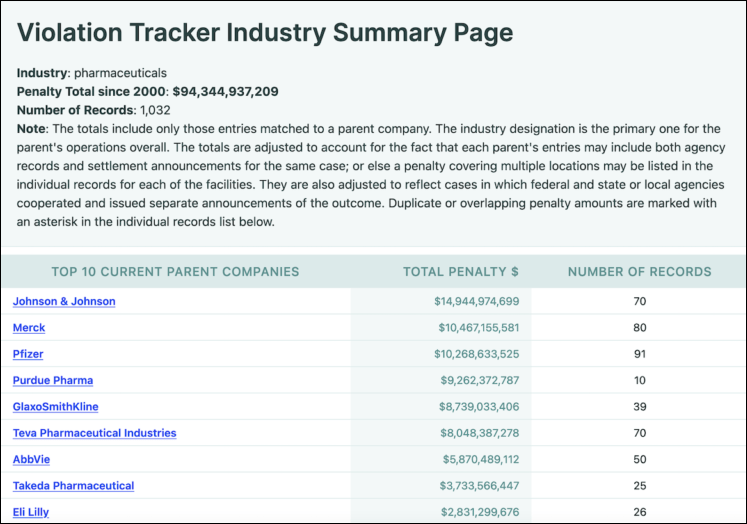Click the Note paragraph text
Viewport: 747px width, 524px height.
coord(371,175)
